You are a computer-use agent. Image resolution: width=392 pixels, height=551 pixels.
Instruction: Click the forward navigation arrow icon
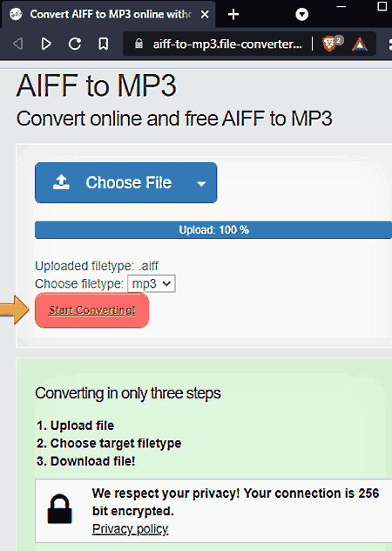[46, 44]
